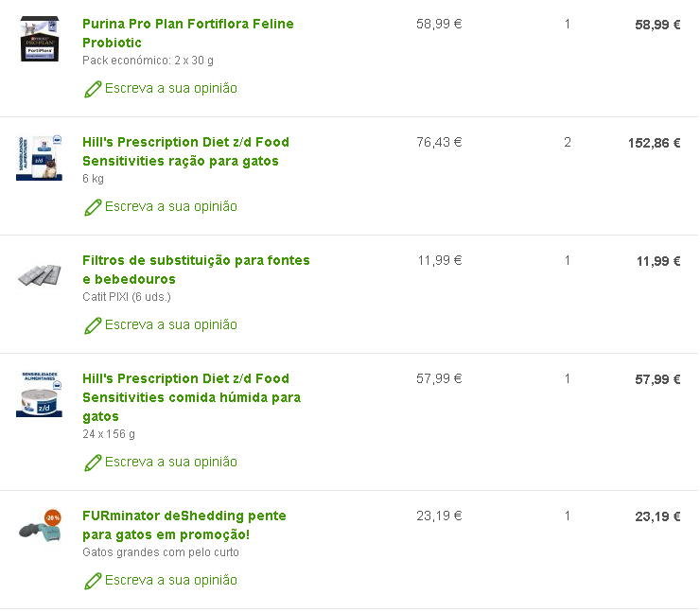Screen dimensions: 700x612
Task: Click pencil icon under FURminator deShedding pente
Action: point(93,581)
